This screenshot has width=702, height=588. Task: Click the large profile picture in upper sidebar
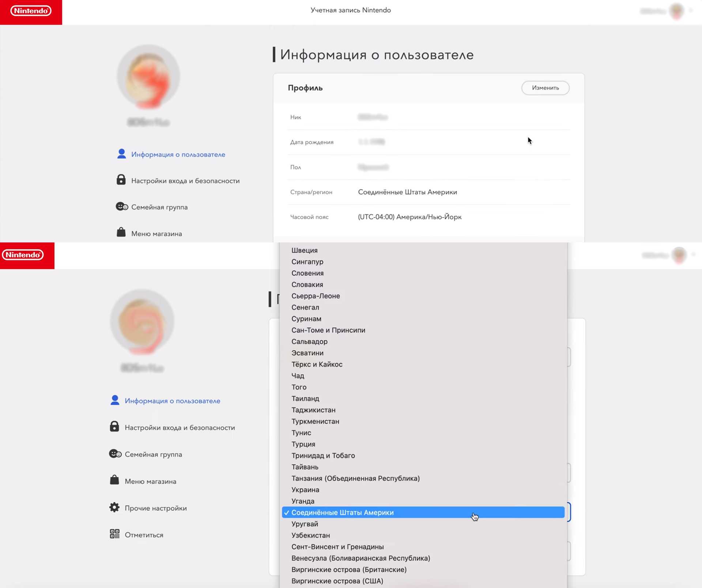tap(148, 76)
